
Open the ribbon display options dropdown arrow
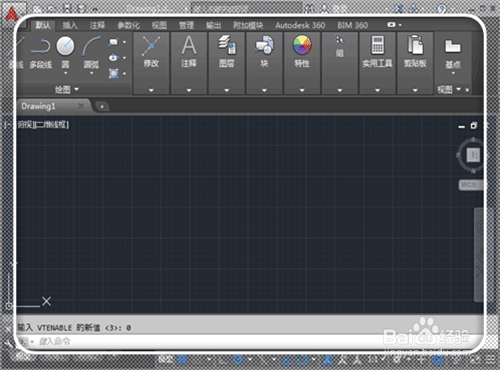pos(400,25)
